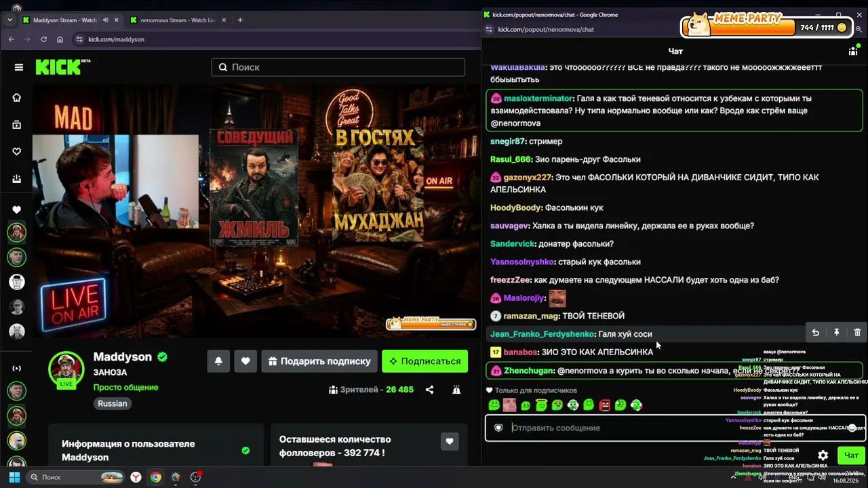The image size is (868, 488).
Task: Mute the Maddyson Stream tab audio
Action: [x=105, y=20]
